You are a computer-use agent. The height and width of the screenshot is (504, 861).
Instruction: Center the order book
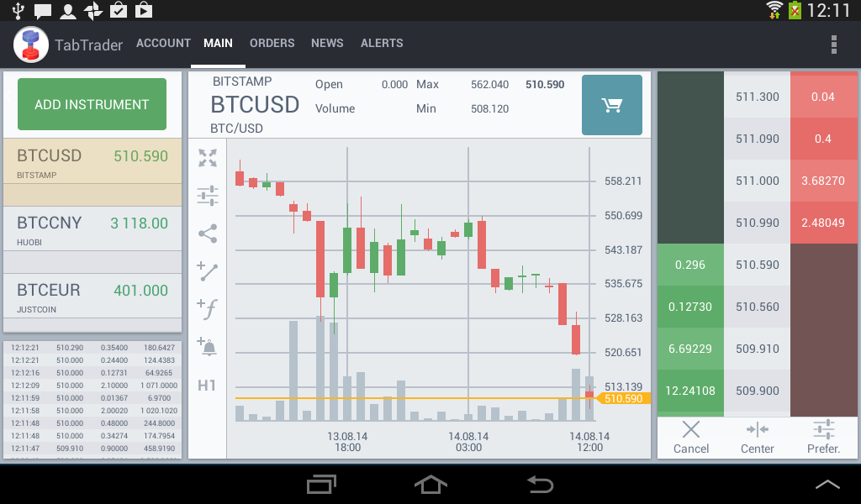coord(758,438)
